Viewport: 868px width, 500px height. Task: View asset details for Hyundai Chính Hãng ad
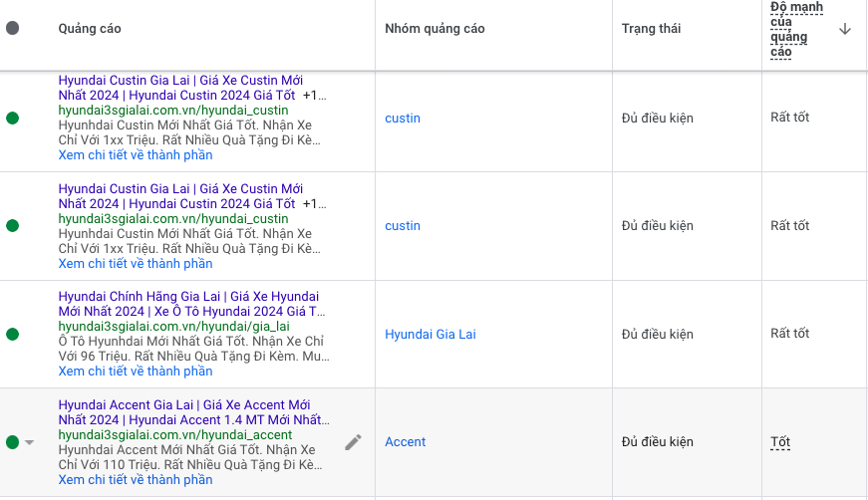click(x=136, y=372)
